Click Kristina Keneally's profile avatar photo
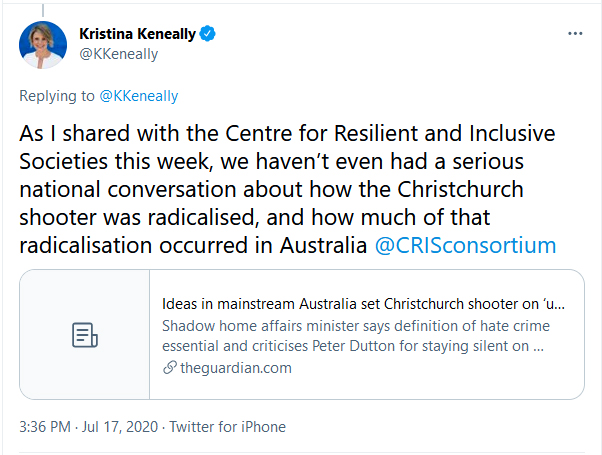 point(43,44)
